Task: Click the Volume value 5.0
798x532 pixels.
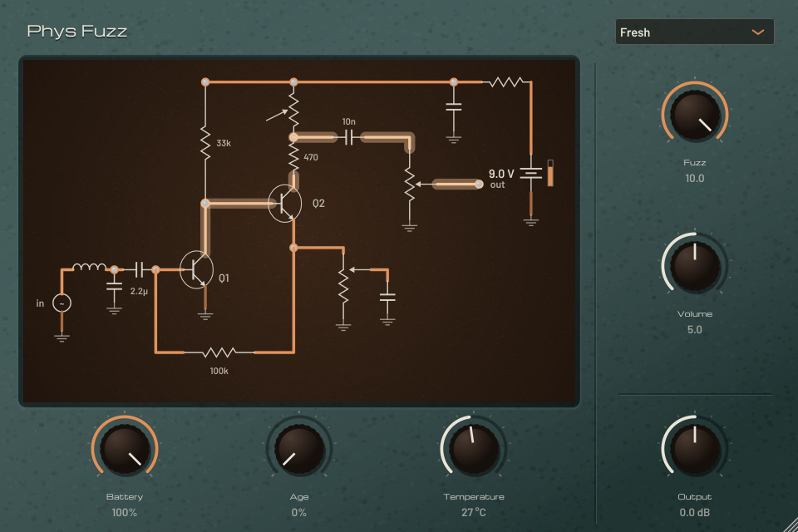Action: point(695,329)
